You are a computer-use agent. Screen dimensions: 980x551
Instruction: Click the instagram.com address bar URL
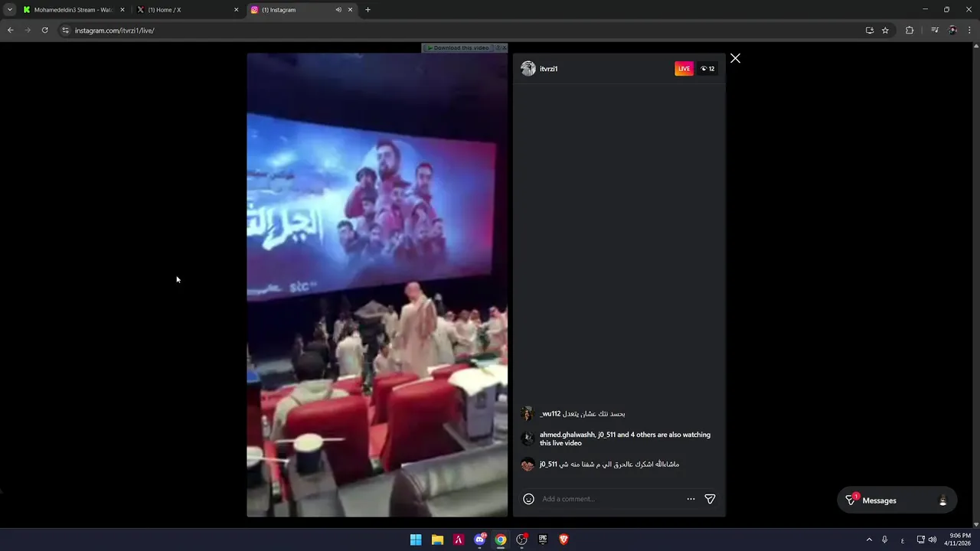point(115,31)
